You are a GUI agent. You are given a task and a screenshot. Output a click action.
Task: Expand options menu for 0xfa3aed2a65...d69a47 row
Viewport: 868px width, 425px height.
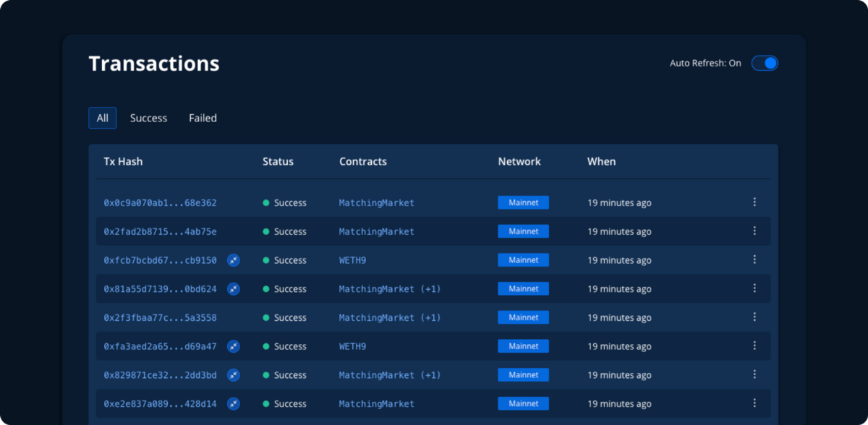click(x=754, y=346)
